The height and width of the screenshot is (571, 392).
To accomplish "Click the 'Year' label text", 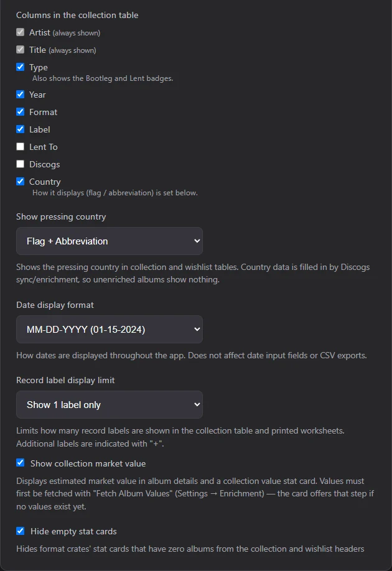I will [x=37, y=95].
